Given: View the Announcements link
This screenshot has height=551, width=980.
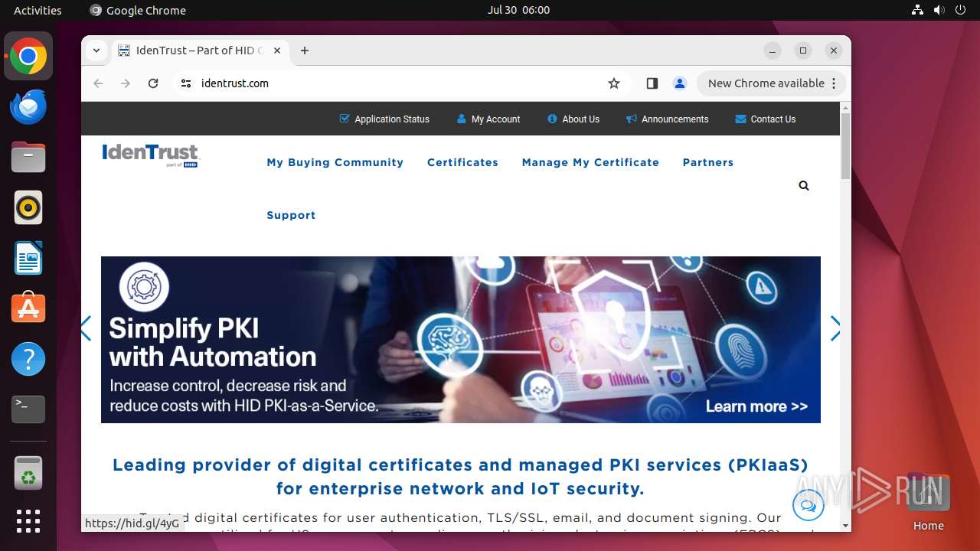Looking at the screenshot, I should click(668, 119).
